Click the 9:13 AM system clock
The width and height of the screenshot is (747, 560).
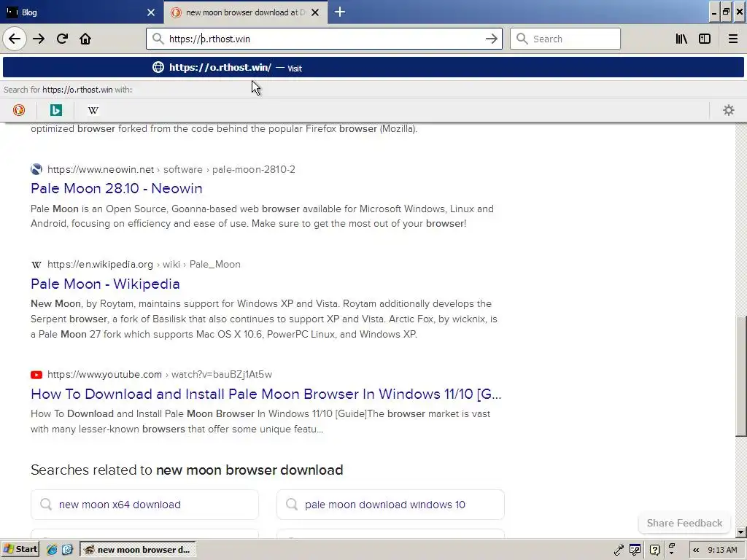coord(722,550)
